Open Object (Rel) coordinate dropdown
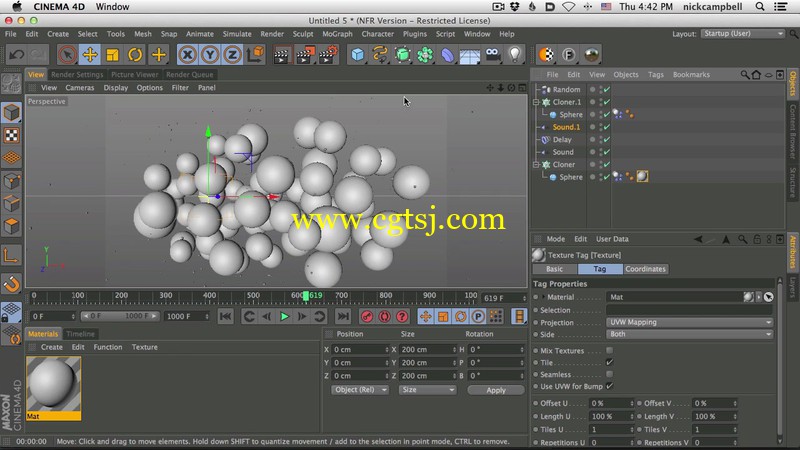 [x=360, y=390]
